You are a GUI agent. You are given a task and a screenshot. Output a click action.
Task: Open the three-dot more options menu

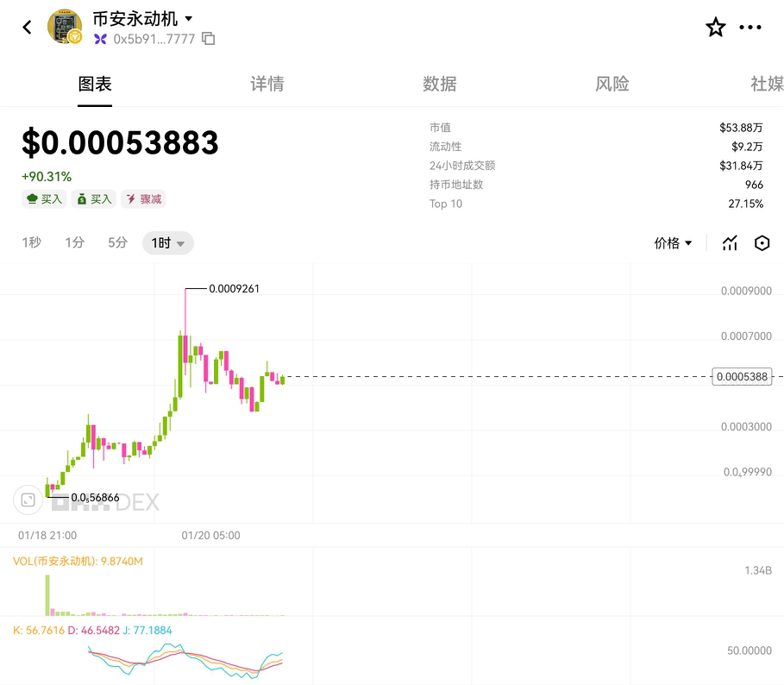coord(750,27)
